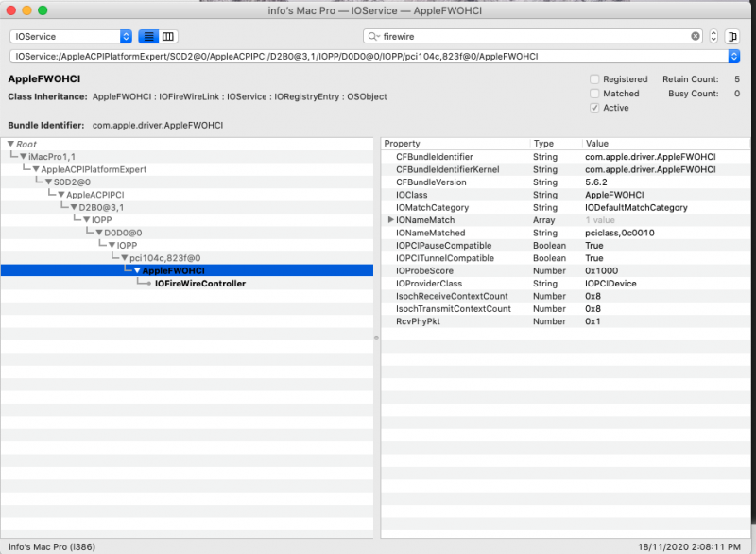Toggle the inspector panel icon

733,36
